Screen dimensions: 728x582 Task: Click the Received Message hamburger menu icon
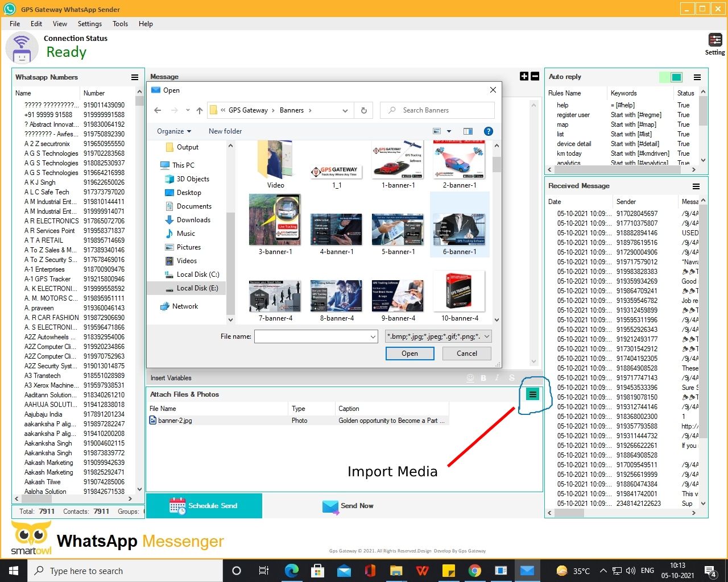[696, 186]
